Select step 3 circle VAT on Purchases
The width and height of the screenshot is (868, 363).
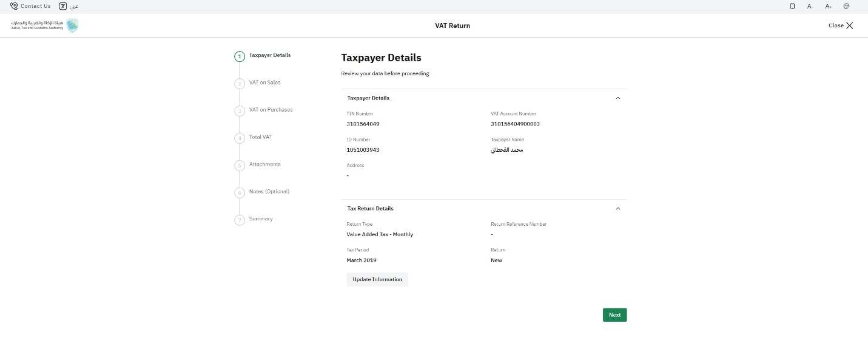tap(240, 111)
